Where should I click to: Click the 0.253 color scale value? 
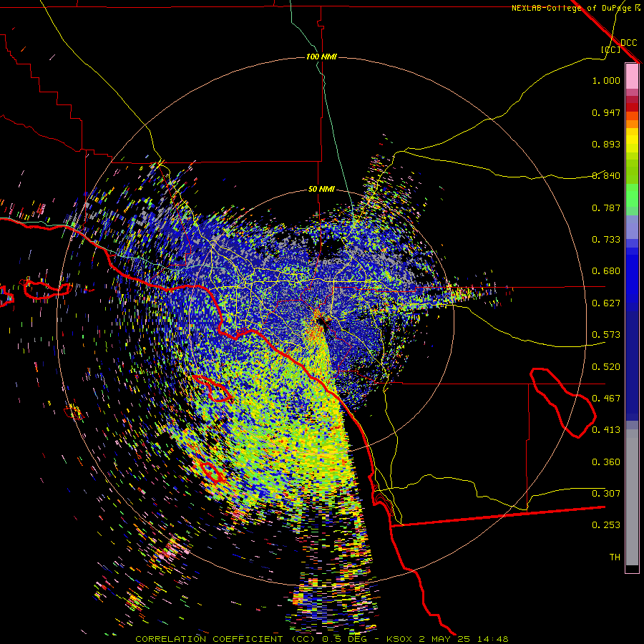(x=606, y=525)
